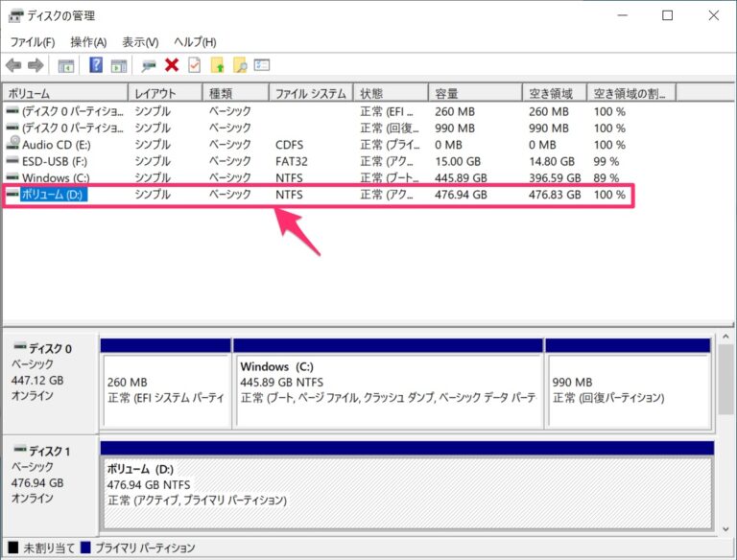
Task: Click the drive connect toolbar icon
Action: coord(149,66)
